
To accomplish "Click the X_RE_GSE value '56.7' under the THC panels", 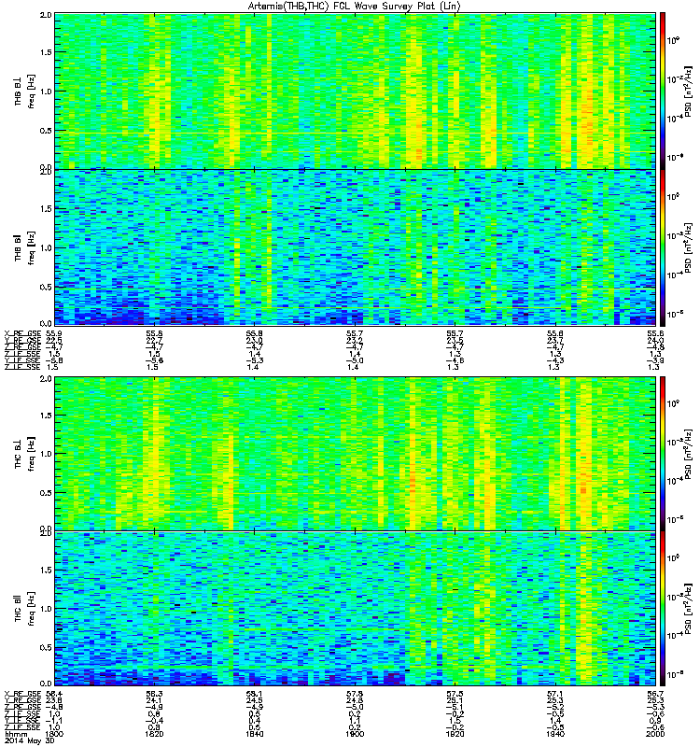I will click(x=655, y=694).
